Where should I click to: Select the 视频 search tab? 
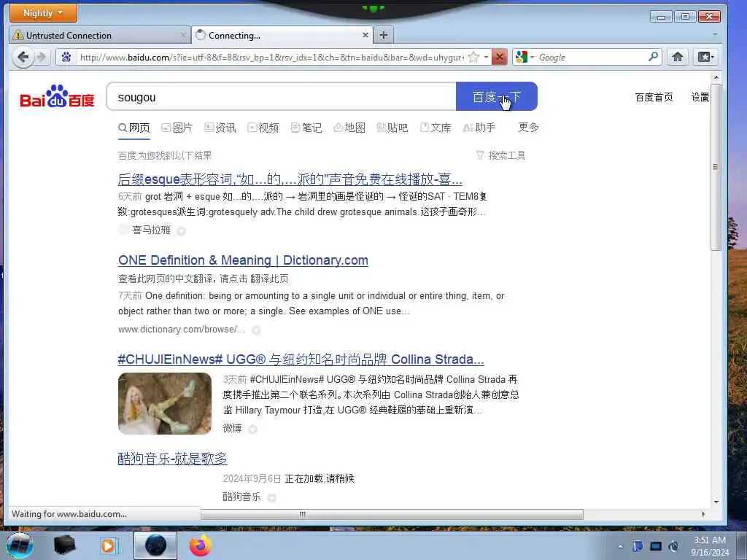coord(263,128)
